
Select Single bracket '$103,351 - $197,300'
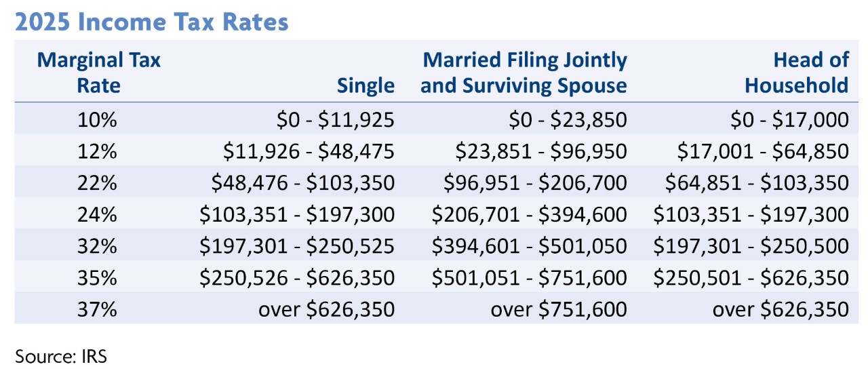coord(297,215)
